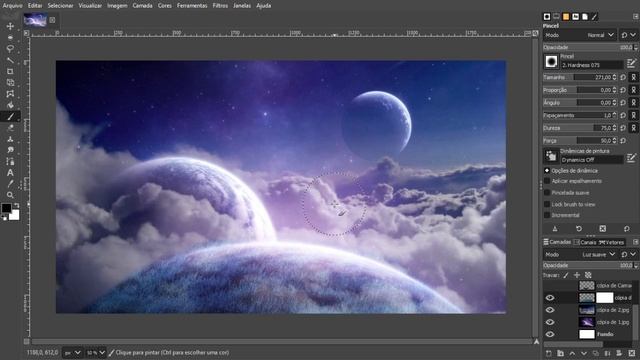640x360 pixels.
Task: Select the Move tool in toolbox
Action: point(10,26)
